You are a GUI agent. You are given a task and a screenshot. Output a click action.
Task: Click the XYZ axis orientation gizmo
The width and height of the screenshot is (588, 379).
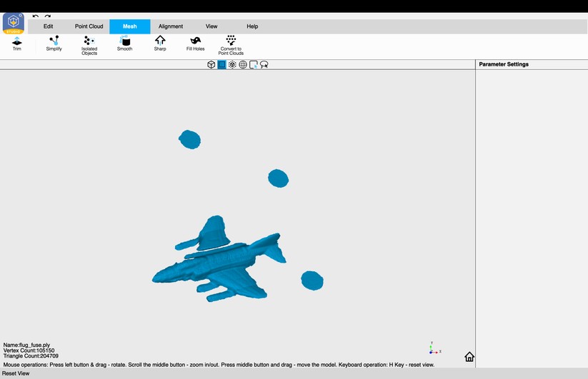click(x=434, y=348)
